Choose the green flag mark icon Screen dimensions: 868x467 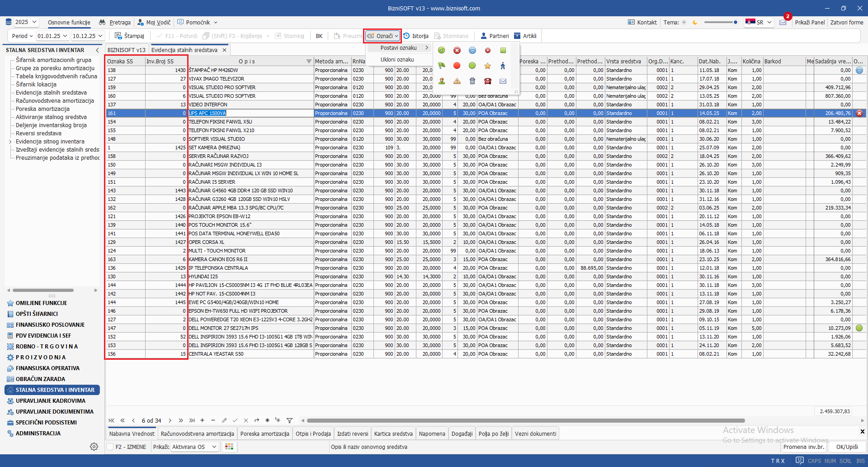442,66
